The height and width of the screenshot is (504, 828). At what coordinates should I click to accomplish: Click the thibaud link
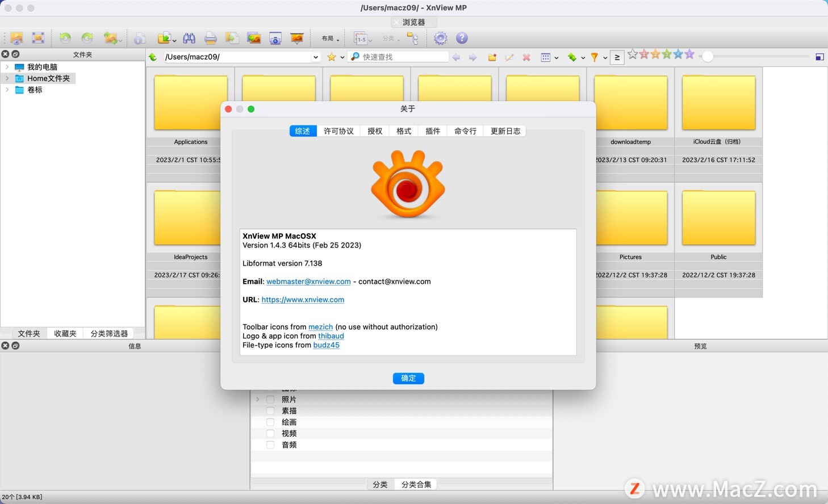click(331, 336)
